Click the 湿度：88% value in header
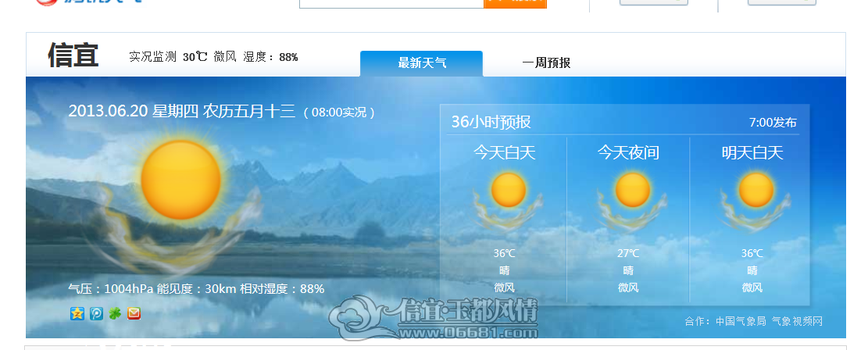 (270, 56)
